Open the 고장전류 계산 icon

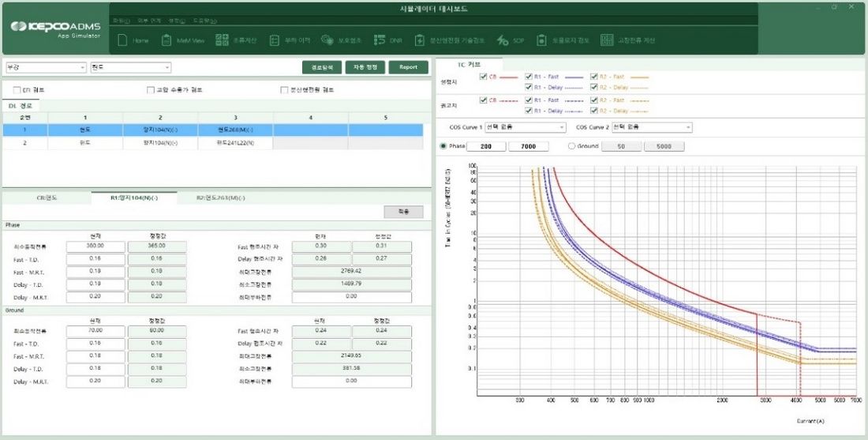[x=608, y=40]
